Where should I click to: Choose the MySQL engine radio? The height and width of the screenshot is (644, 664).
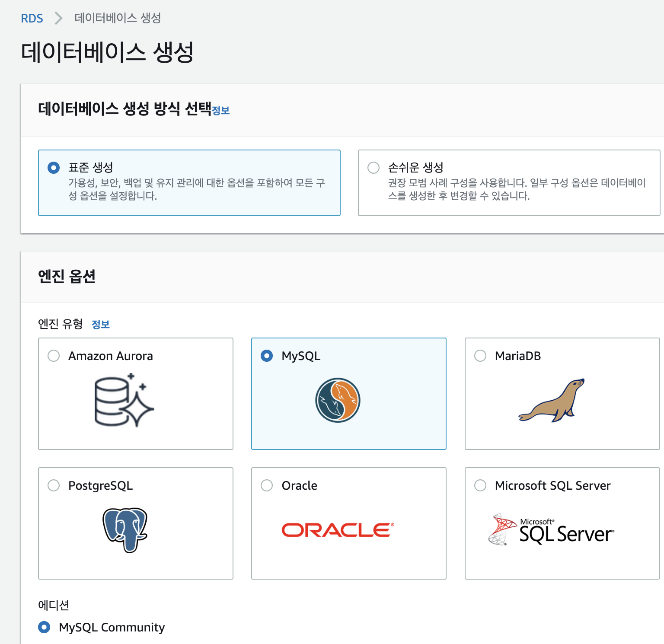267,356
